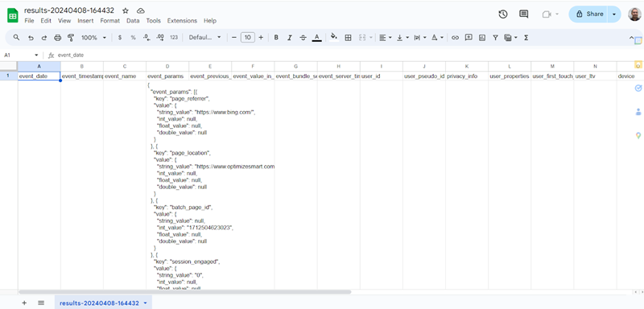This screenshot has height=309, width=644.
Task: Open more number formats (123)
Action: (x=174, y=38)
